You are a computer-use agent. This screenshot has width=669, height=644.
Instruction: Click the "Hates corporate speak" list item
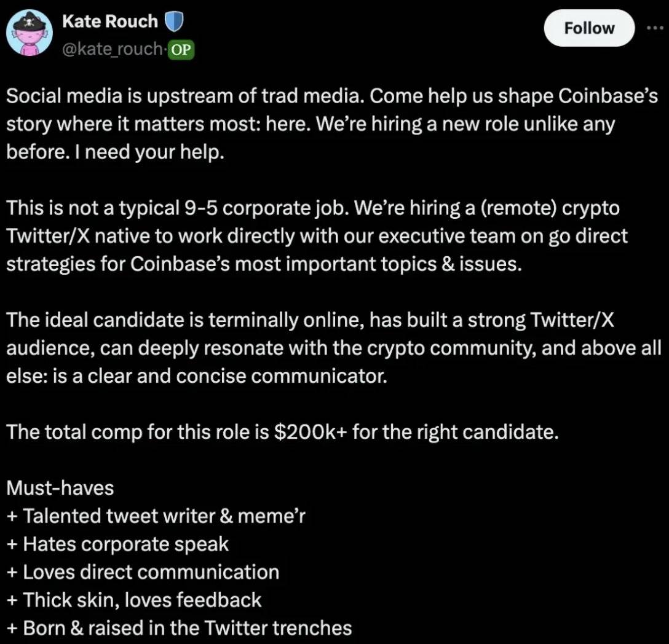[x=117, y=544]
